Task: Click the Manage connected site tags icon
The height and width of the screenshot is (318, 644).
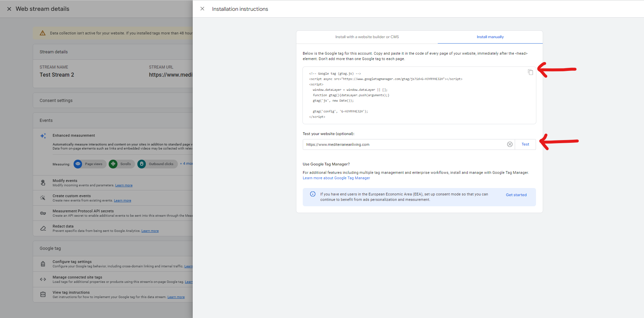Action: pos(43,279)
